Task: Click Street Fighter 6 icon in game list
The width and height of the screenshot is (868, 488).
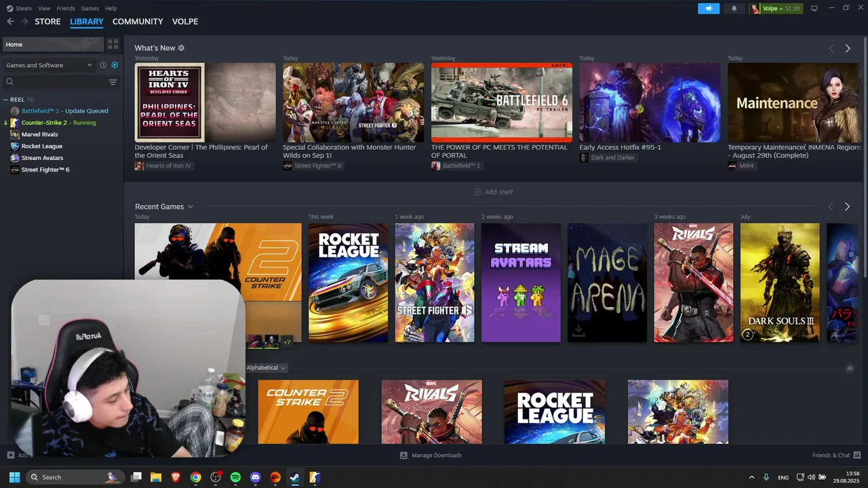Action: pyautogui.click(x=15, y=169)
